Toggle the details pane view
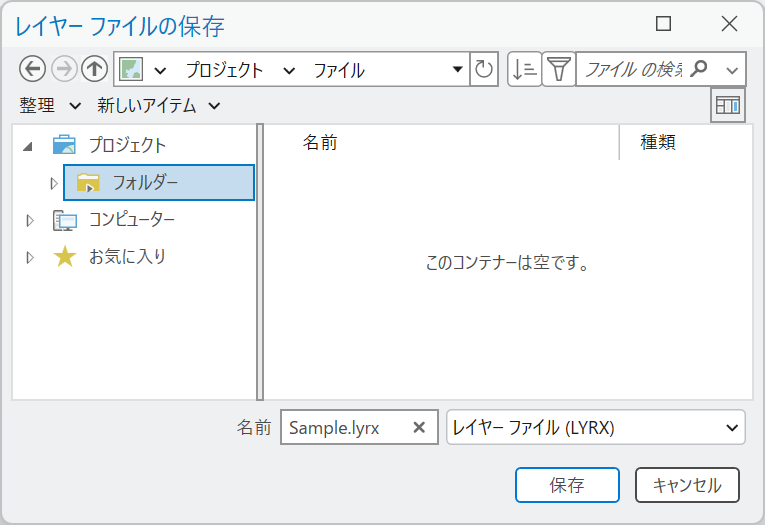 tap(727, 106)
